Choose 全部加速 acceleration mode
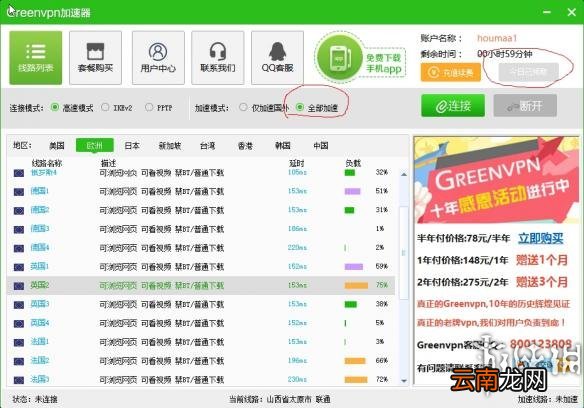This screenshot has width=584, height=408. pos(300,107)
